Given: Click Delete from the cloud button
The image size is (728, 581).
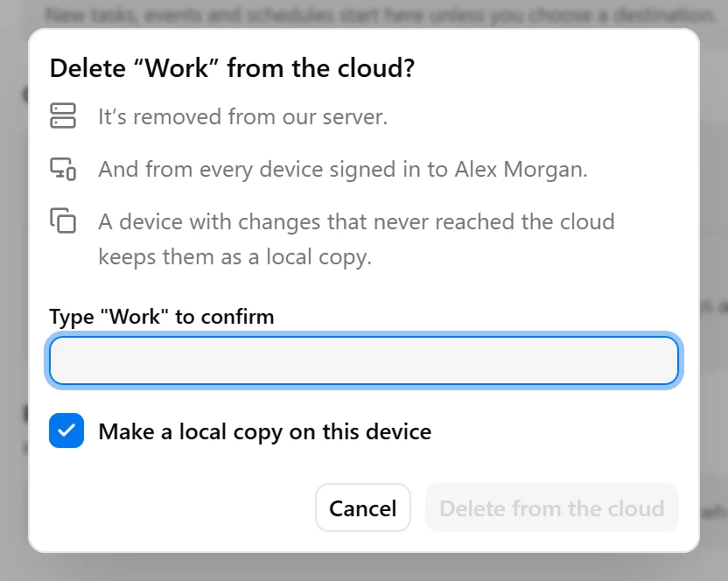Looking at the screenshot, I should pos(552,507).
